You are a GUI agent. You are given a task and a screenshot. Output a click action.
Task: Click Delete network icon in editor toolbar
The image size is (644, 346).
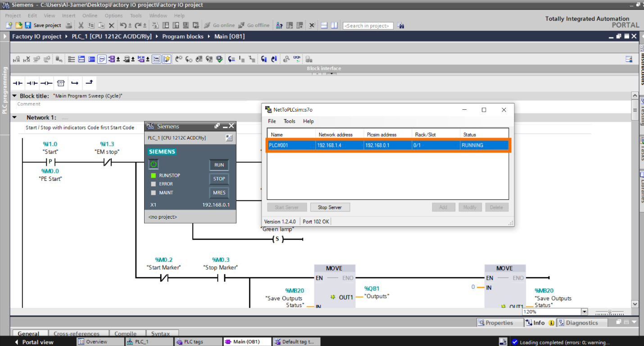pos(27,59)
